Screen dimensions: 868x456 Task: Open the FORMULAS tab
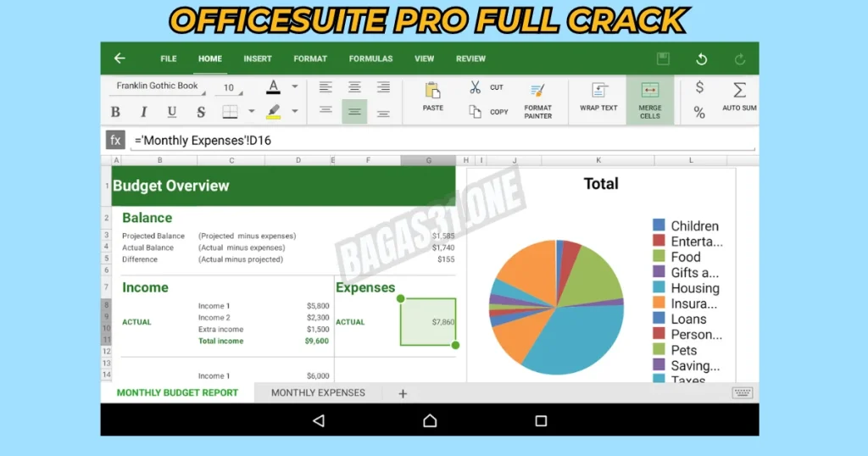pyautogui.click(x=370, y=58)
